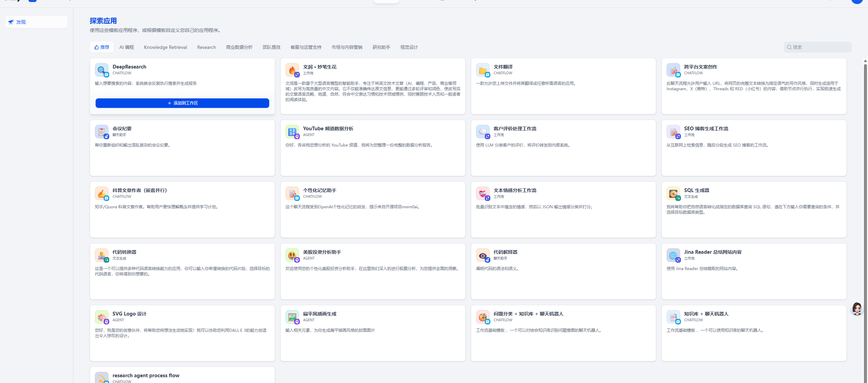868x383 pixels.
Task: Open the floating assistant avatar
Action: click(x=857, y=309)
